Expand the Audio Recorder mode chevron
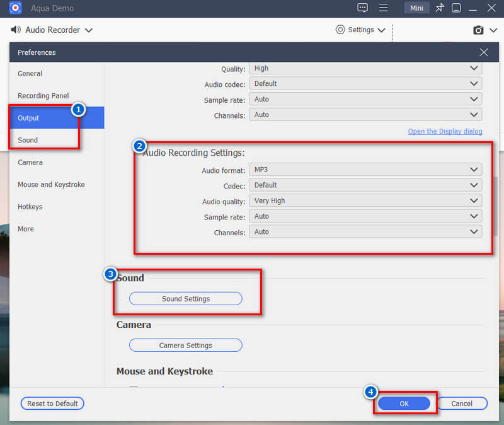504x425 pixels. pos(88,30)
